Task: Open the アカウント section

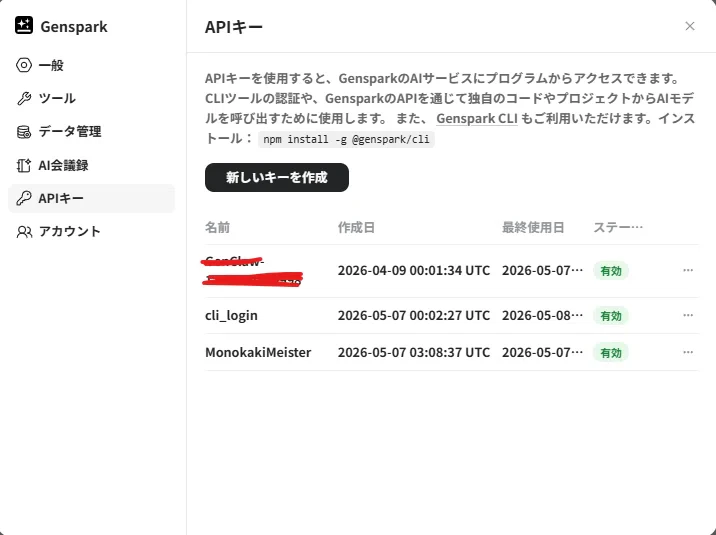Action: [x=91, y=231]
